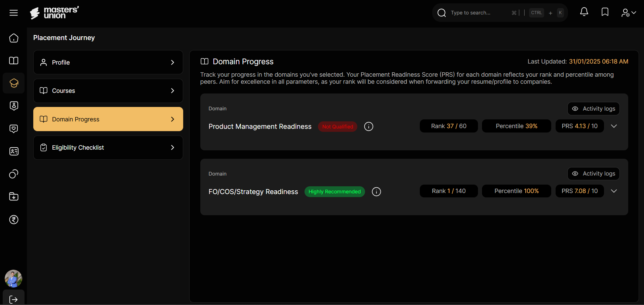The width and height of the screenshot is (644, 305).
Task: Show info for FO/COS/Strategy Readiness
Action: [376, 192]
